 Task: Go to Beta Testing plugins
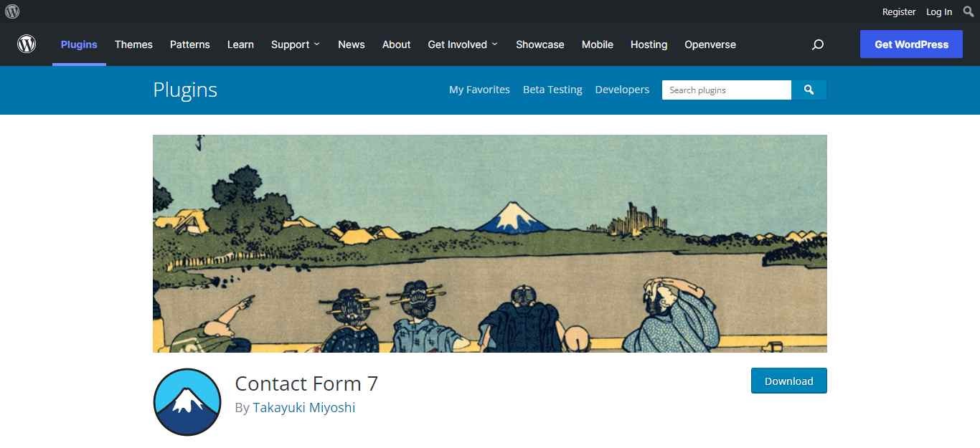click(552, 90)
